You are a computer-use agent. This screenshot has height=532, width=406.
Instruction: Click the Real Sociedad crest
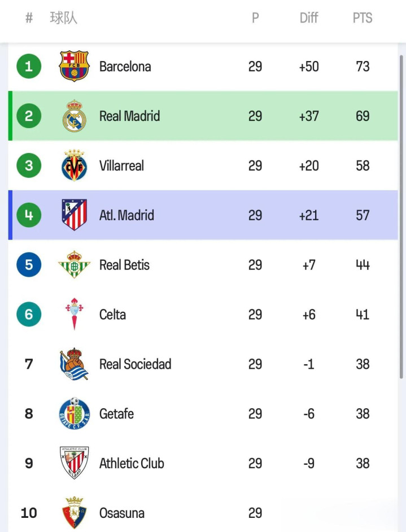(x=75, y=364)
